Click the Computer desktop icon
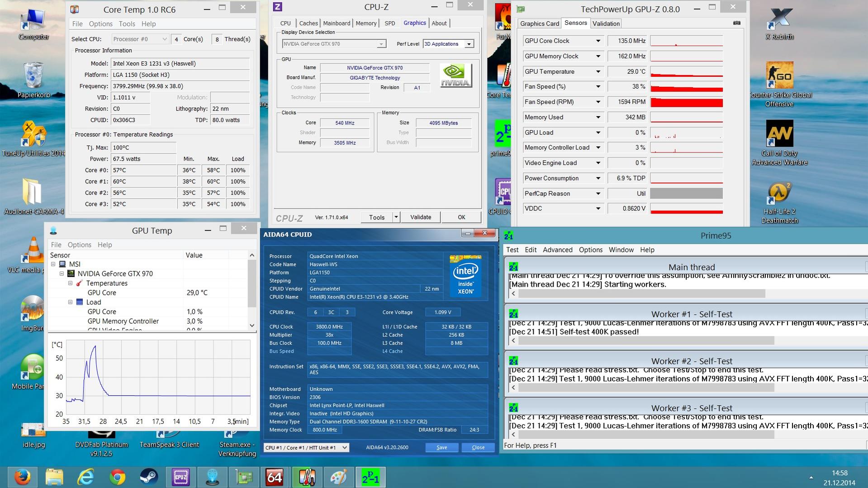Screen dimensions: 868x488 coord(34,24)
